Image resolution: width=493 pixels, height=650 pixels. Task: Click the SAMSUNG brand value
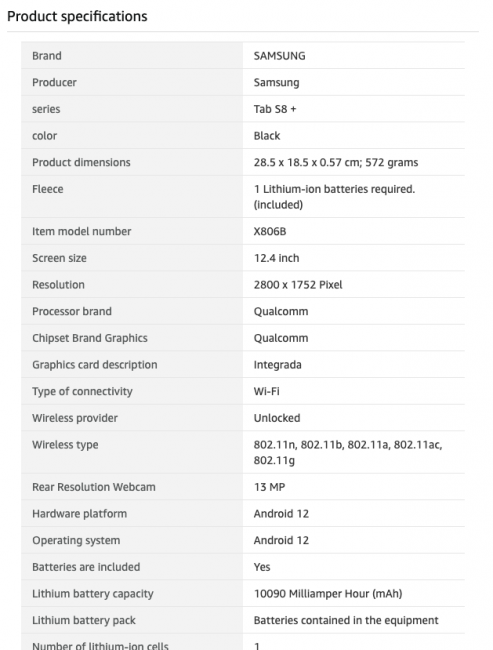(x=279, y=56)
